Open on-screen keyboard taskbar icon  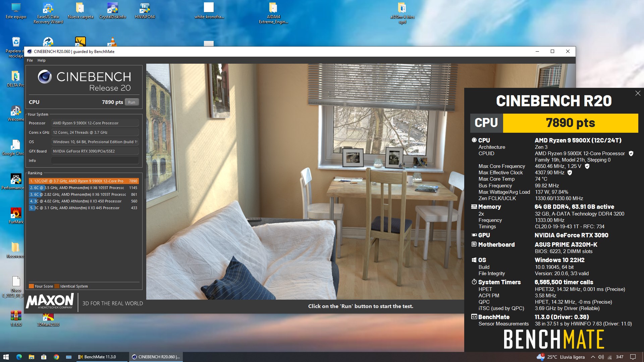pos(69,357)
